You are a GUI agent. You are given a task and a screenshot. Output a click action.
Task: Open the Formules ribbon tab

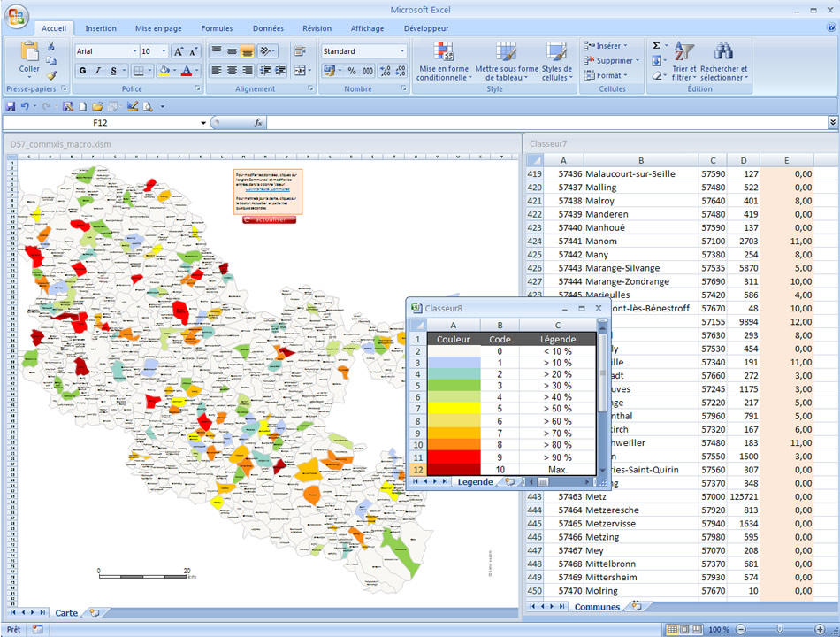pos(217,28)
